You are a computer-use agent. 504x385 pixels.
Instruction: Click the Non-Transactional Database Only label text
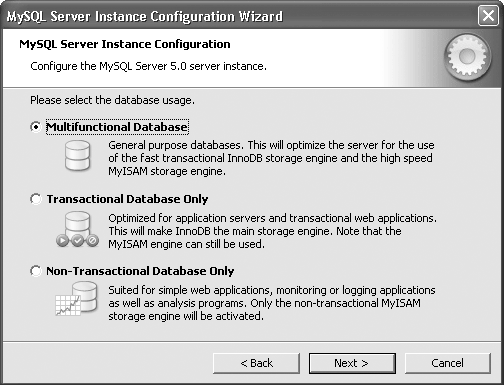pos(140,271)
